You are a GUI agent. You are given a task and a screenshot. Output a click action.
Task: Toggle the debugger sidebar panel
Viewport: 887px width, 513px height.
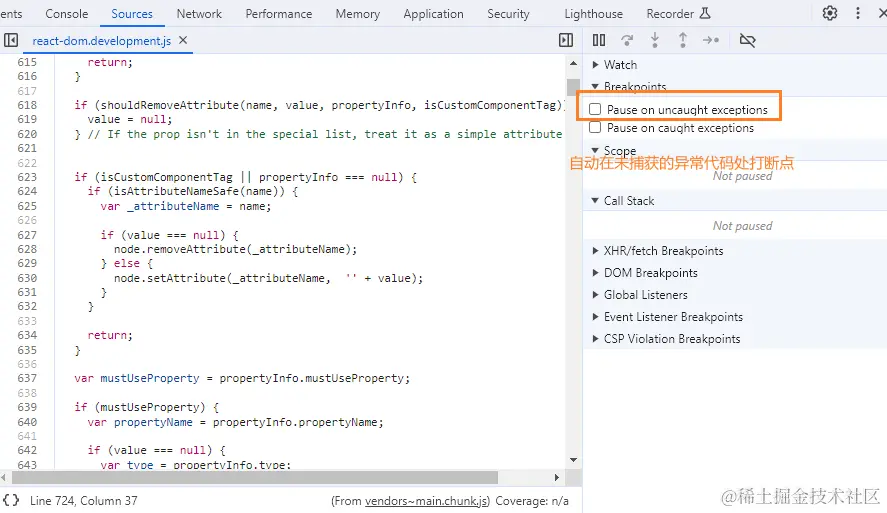point(566,40)
